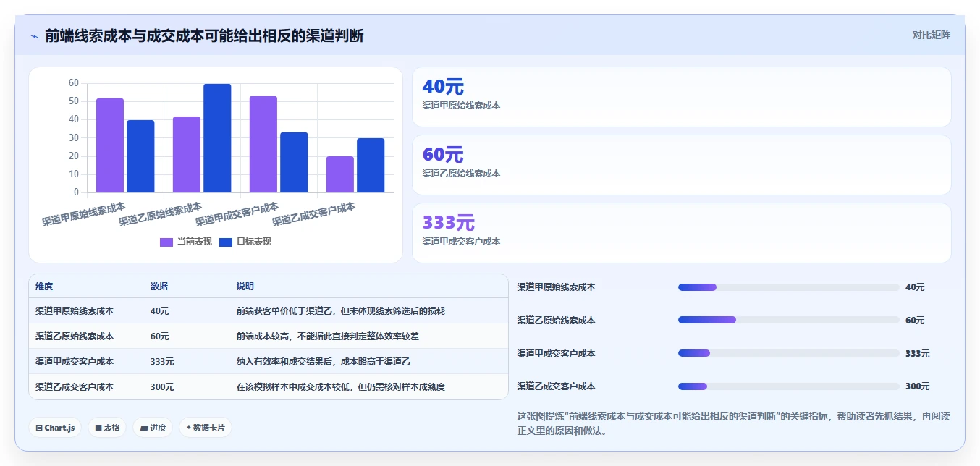The image size is (980, 466).
Task: Click the 333元 progress value label
Action: pyautogui.click(x=917, y=353)
